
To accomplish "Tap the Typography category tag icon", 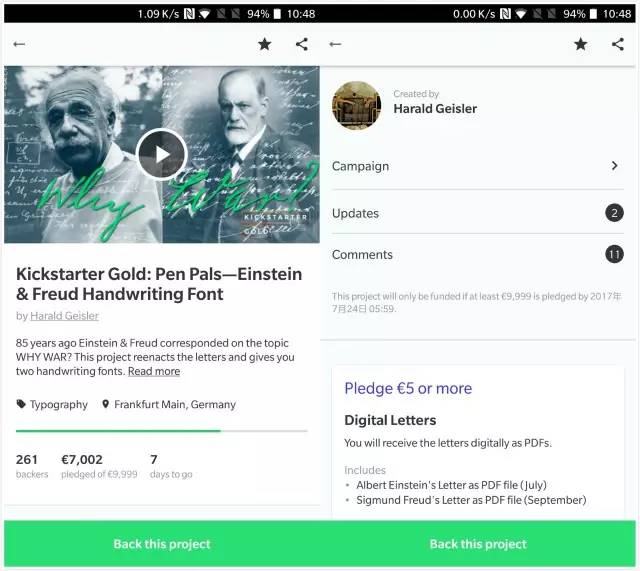I will point(22,405).
